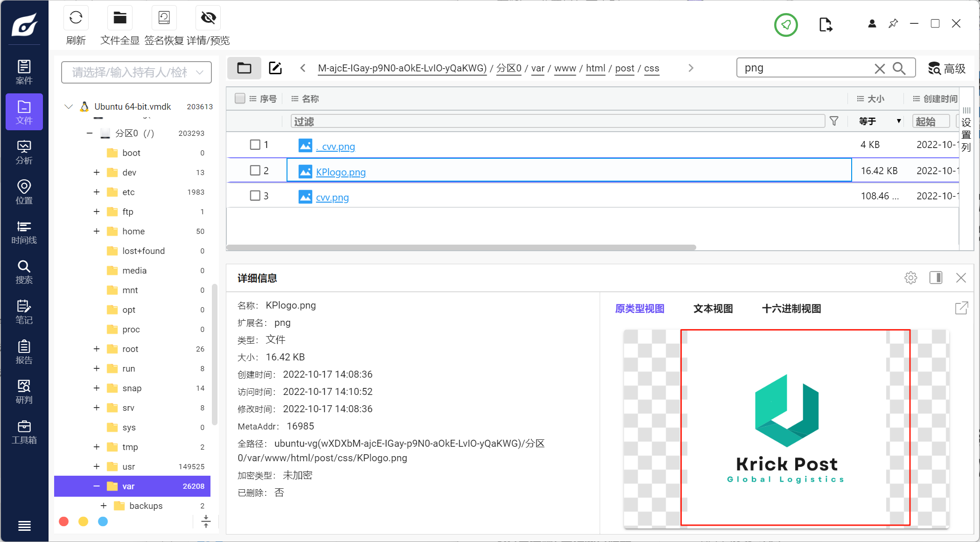The width and height of the screenshot is (980, 542).
Task: Switch to the 十六进制视图 tab
Action: pyautogui.click(x=791, y=309)
